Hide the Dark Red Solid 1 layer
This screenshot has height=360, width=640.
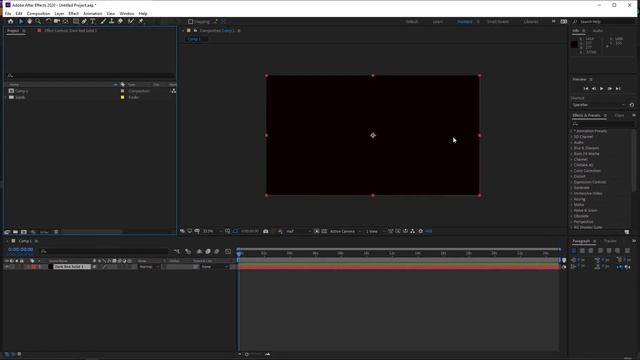coord(7,267)
